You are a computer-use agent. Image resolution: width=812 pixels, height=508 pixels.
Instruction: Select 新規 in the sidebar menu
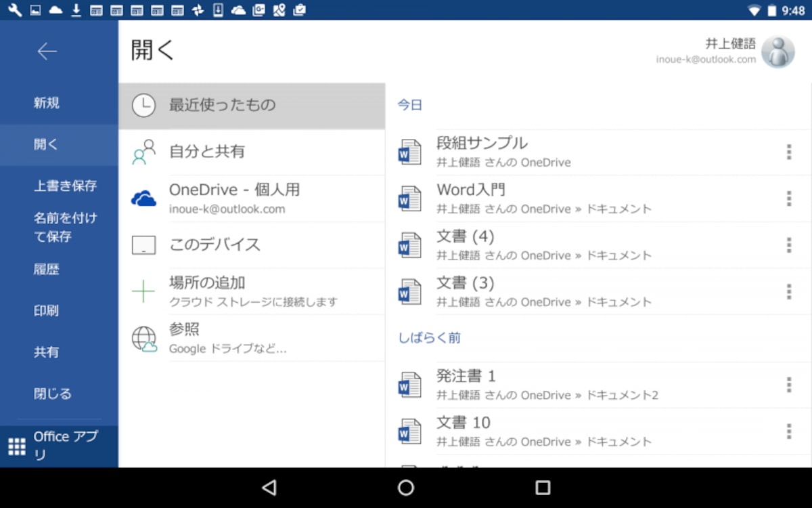59,103
